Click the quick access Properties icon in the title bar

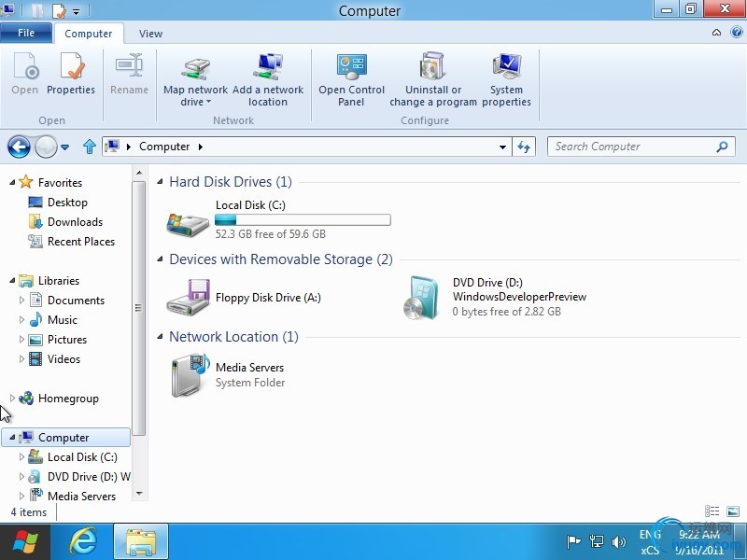coord(59,10)
